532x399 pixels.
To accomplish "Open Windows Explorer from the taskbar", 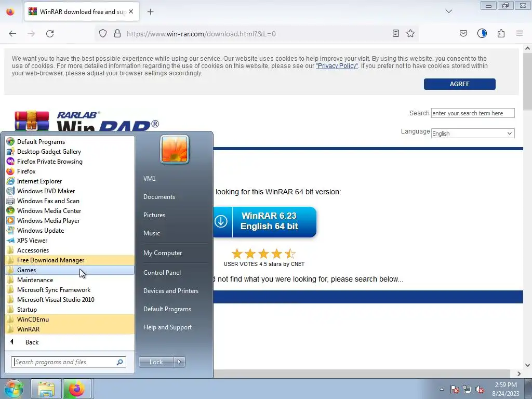I will point(46,389).
